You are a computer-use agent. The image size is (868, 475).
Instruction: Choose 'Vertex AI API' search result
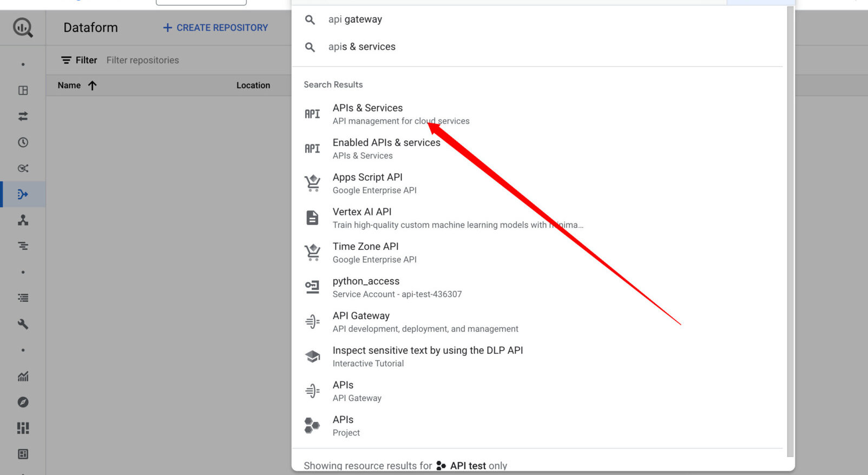click(362, 212)
